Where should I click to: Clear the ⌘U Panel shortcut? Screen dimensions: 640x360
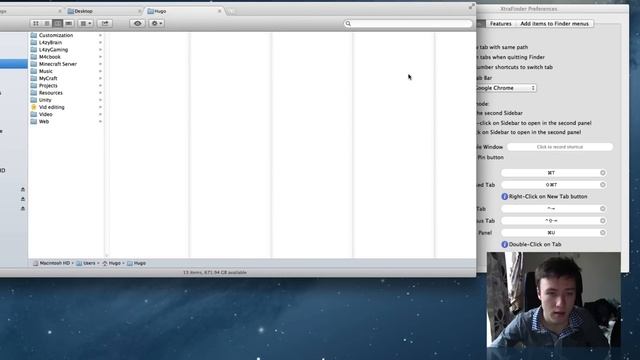point(602,233)
